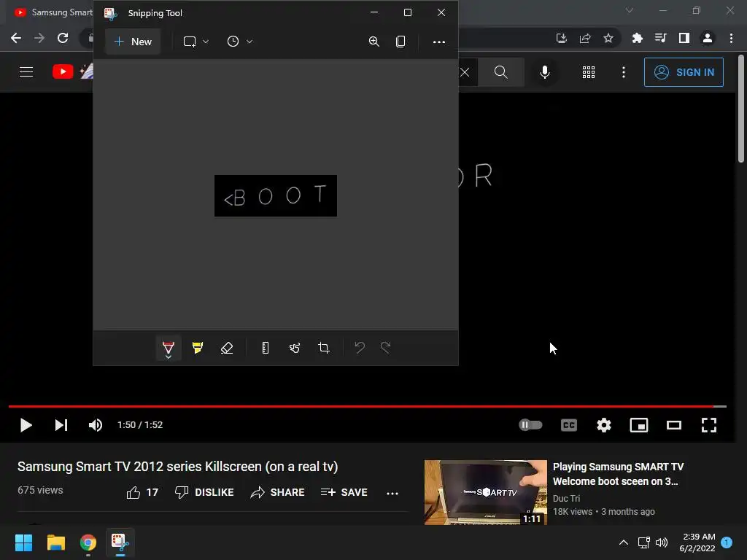Enter full screen video mode

[709, 425]
